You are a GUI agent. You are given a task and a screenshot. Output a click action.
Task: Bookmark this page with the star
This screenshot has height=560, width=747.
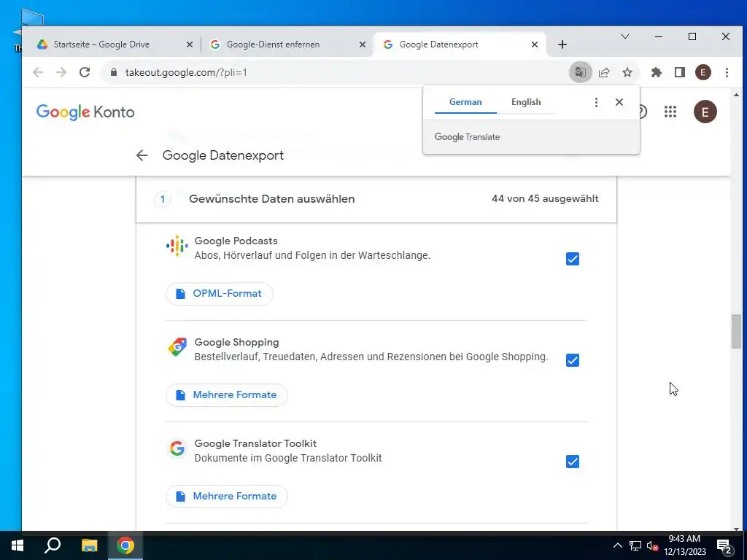pos(627,72)
